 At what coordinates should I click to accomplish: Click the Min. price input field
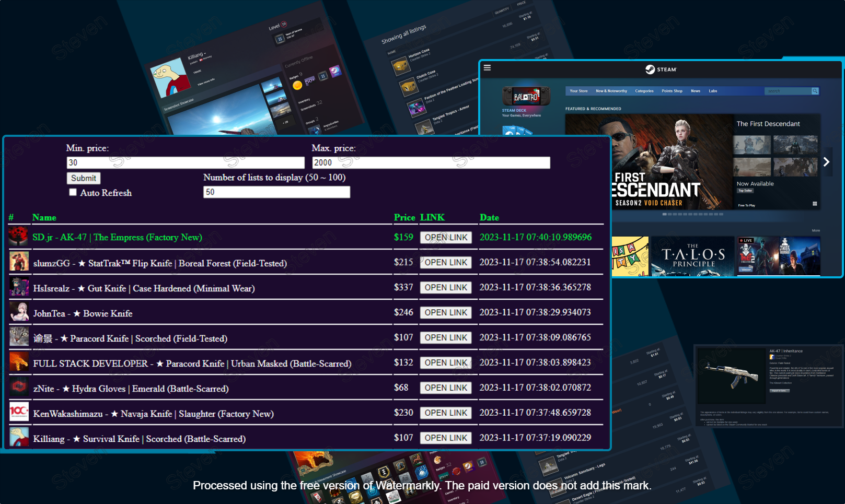(186, 162)
